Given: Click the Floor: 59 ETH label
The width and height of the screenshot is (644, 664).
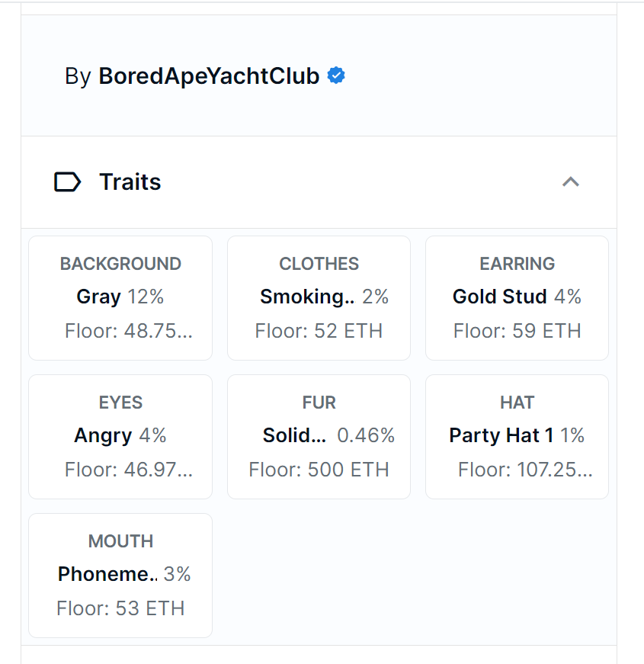Looking at the screenshot, I should point(517,331).
